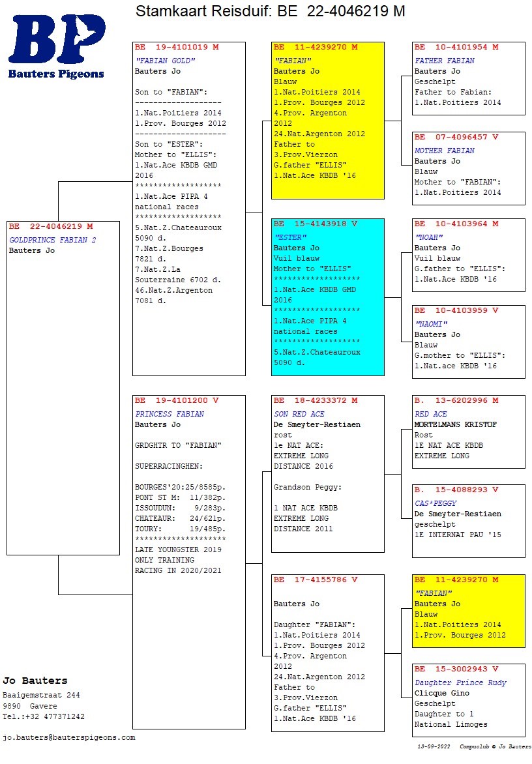Click the RED ACE Mortelmans Kristof box
532x764 pixels.
coord(468,432)
